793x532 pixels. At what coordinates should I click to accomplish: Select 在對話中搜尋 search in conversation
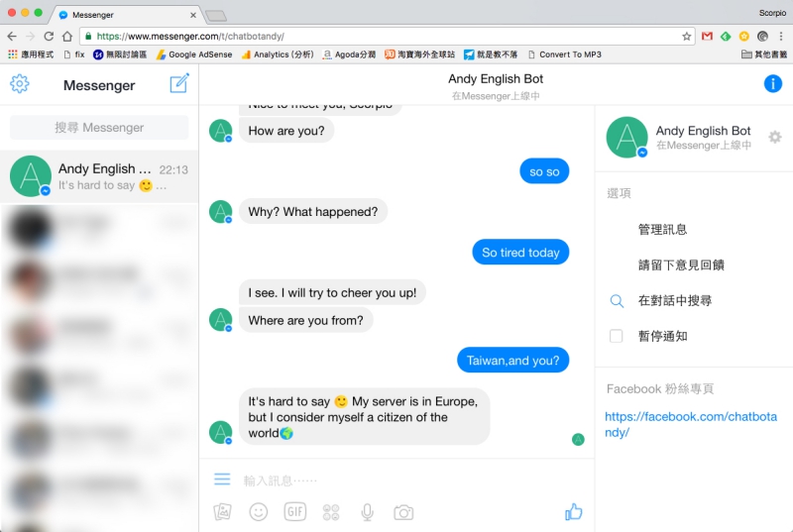coord(675,301)
